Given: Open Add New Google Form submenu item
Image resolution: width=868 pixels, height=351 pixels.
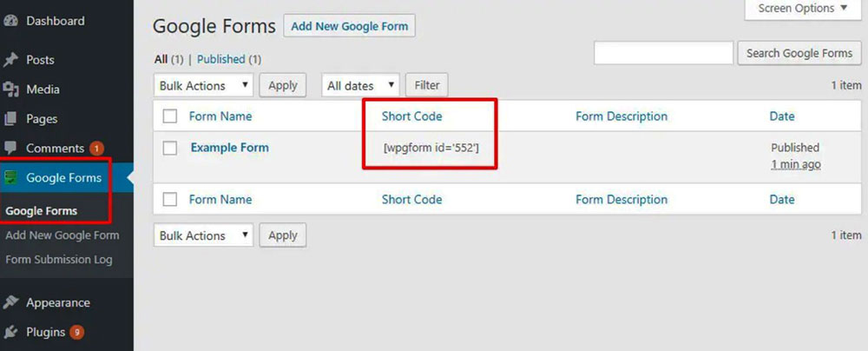Looking at the screenshot, I should (62, 235).
